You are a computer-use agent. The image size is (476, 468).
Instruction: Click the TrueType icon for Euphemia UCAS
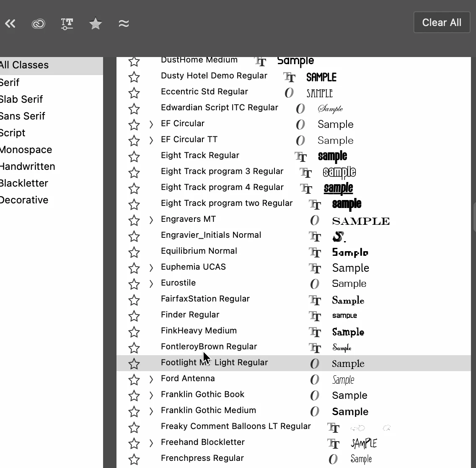point(315,268)
